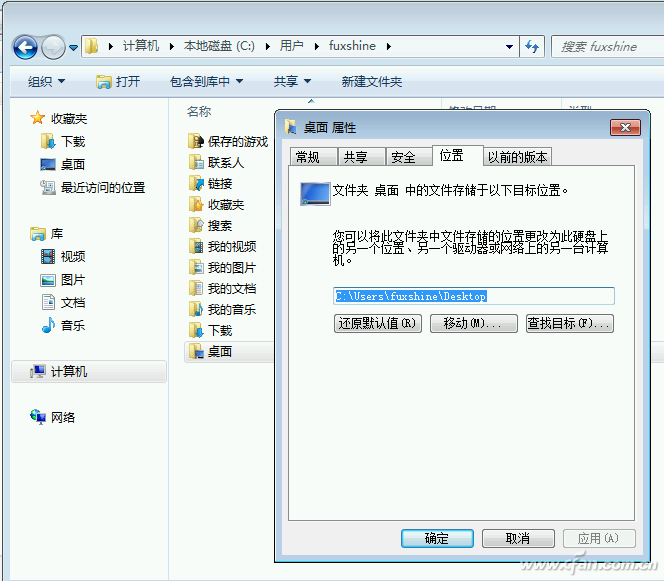
Task: Expand arrow after 用户 breadcrumb
Action: (x=316, y=46)
